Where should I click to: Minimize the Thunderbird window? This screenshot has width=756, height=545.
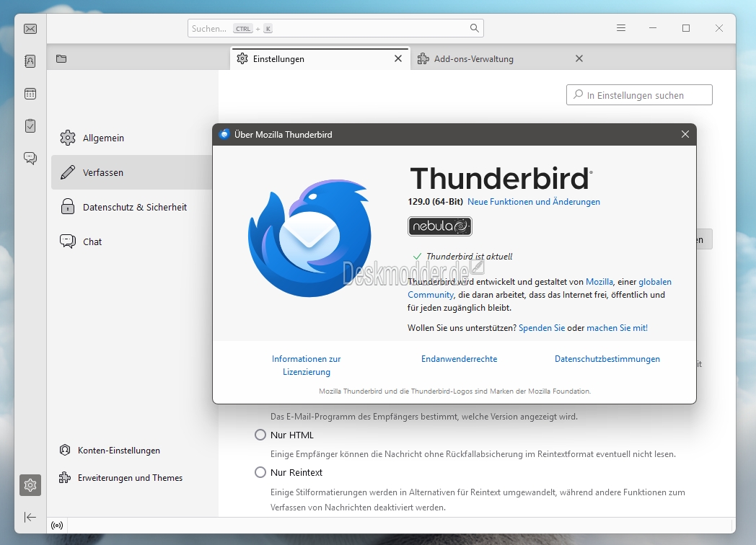tap(653, 28)
